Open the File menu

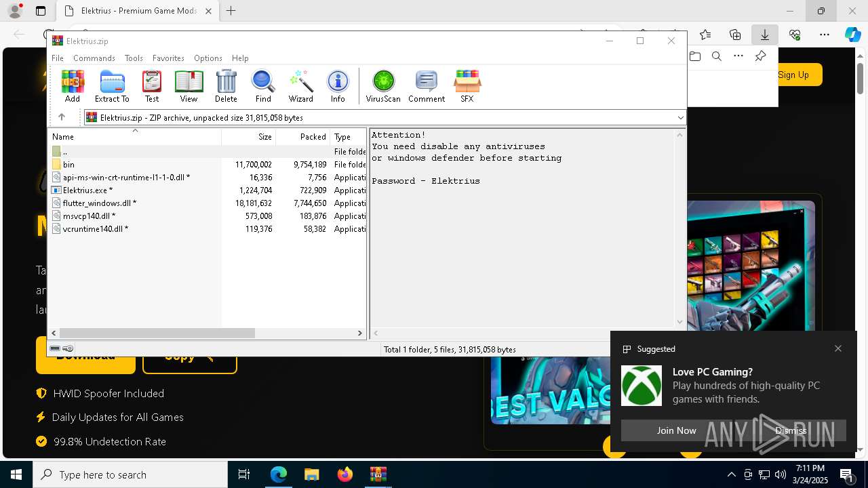point(58,58)
